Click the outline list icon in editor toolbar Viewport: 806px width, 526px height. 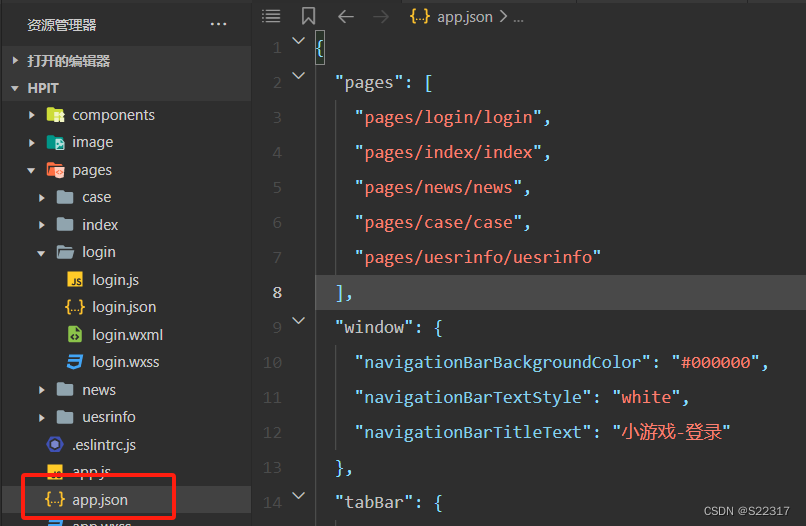tap(271, 16)
